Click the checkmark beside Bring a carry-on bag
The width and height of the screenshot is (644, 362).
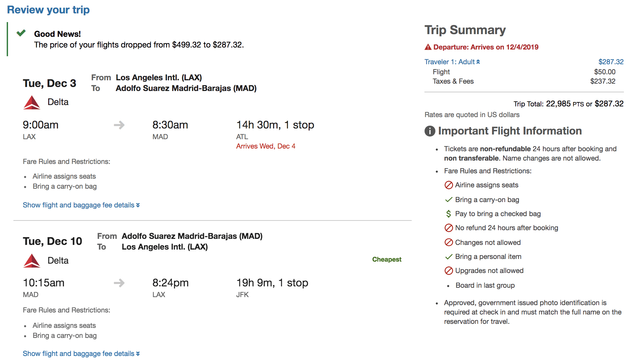tap(449, 200)
